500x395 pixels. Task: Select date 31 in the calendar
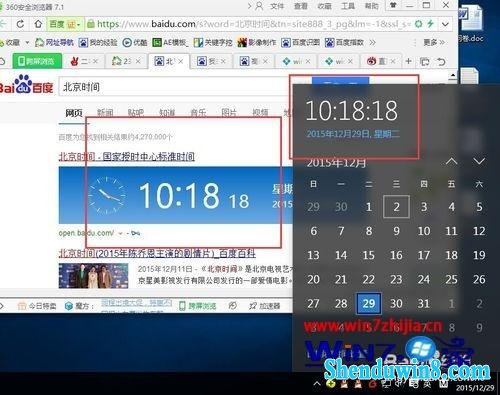(424, 303)
